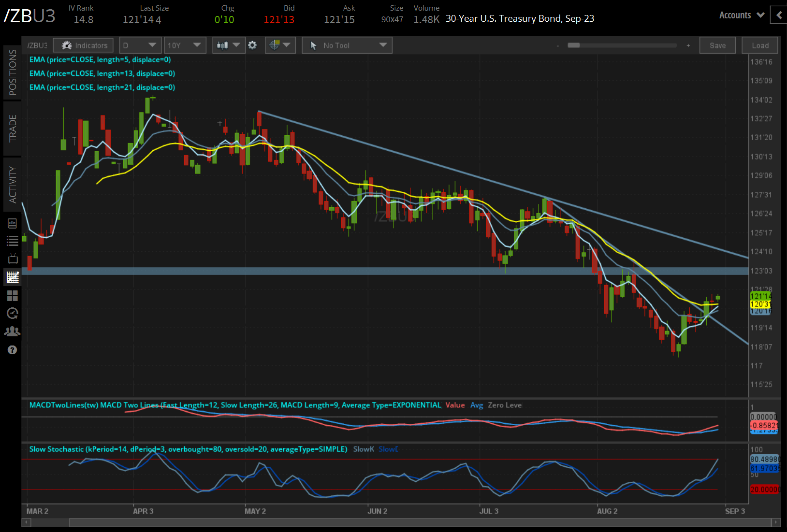Select the EMA length=13 indicator label

102,73
